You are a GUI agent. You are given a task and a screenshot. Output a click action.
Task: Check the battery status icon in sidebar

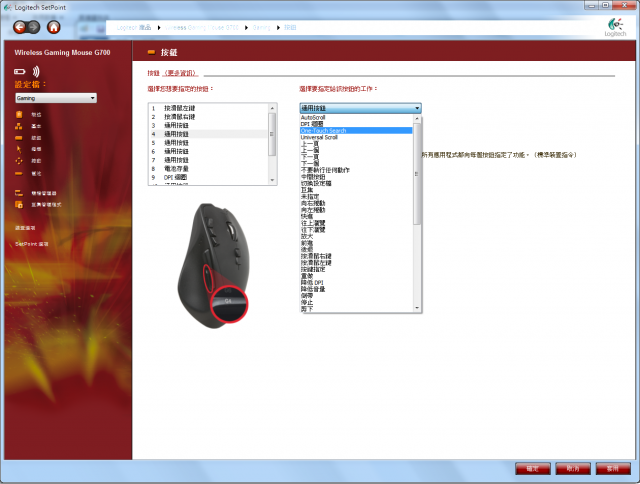(20, 72)
